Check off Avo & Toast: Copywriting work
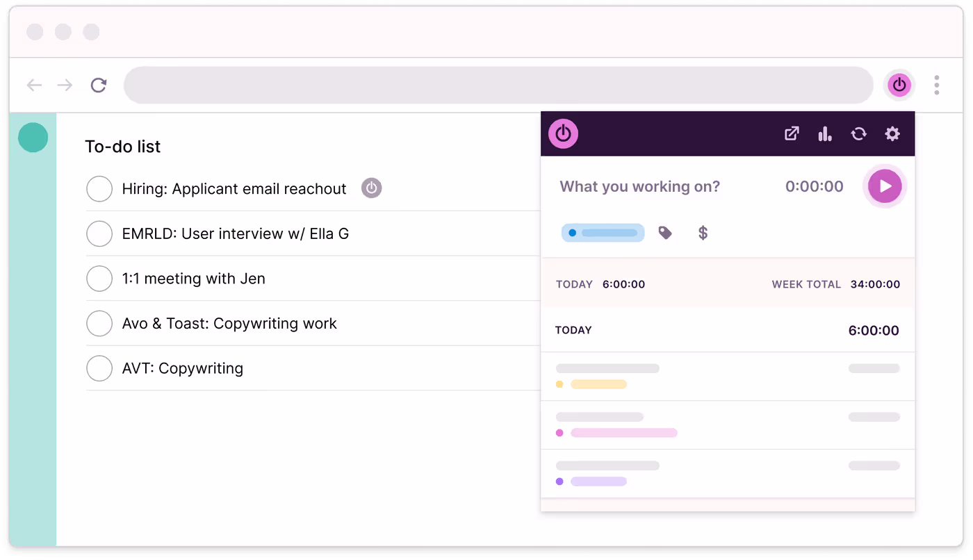The image size is (973, 560). click(x=99, y=324)
